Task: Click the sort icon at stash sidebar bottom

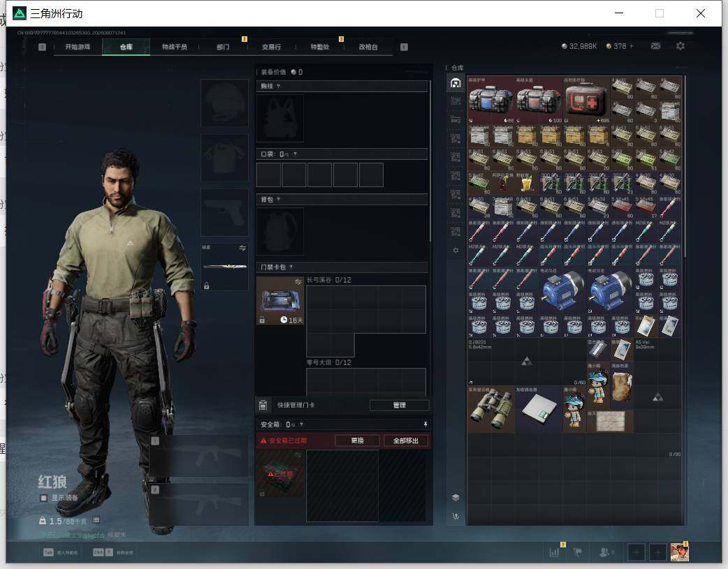Action: [x=456, y=516]
